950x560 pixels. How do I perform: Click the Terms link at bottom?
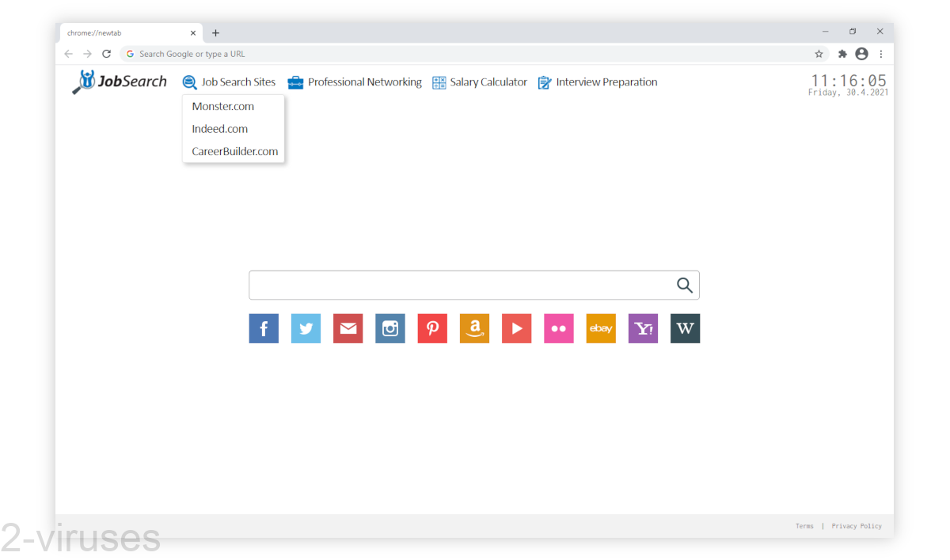(804, 525)
